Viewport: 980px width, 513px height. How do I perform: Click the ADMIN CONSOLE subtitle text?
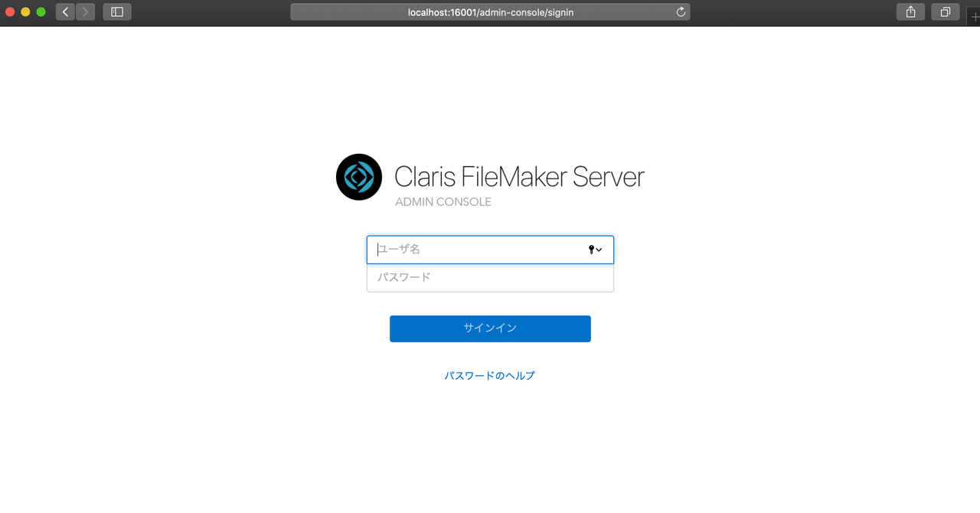click(443, 202)
